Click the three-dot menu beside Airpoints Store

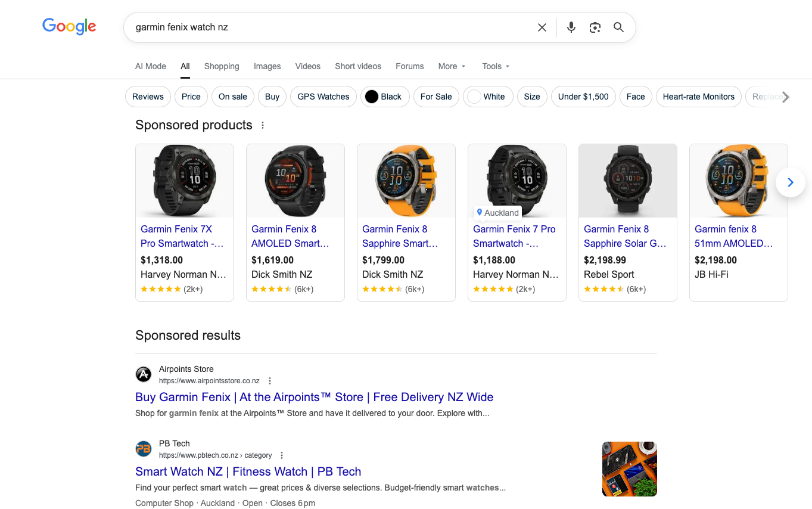point(270,380)
